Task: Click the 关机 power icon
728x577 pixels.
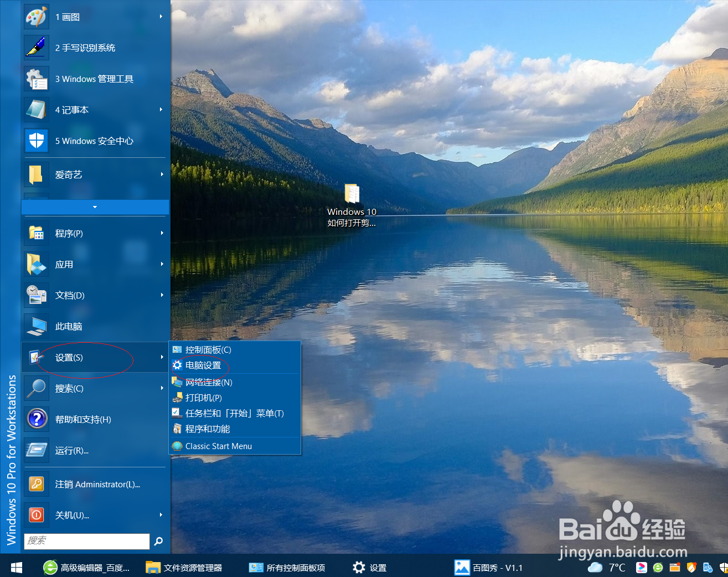Action: click(37, 515)
